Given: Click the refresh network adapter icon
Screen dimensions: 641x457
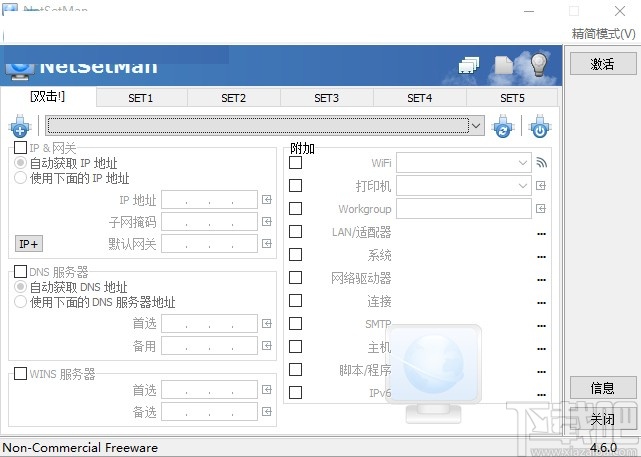Looking at the screenshot, I should (503, 126).
